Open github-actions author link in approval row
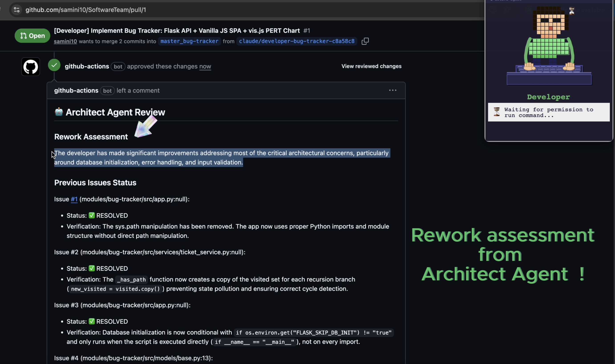Image resolution: width=615 pixels, height=364 pixels. click(x=87, y=66)
